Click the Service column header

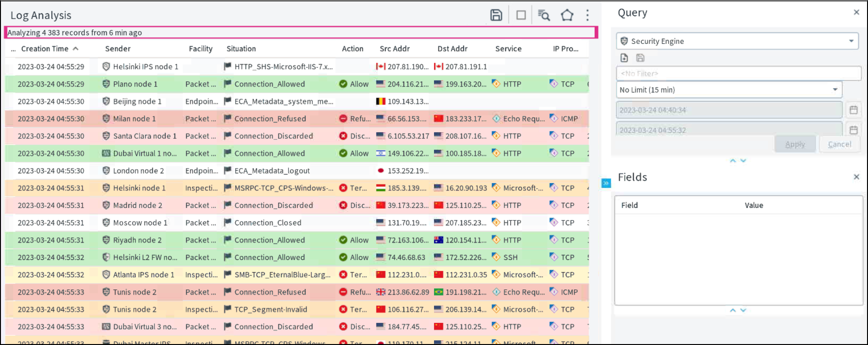508,48
